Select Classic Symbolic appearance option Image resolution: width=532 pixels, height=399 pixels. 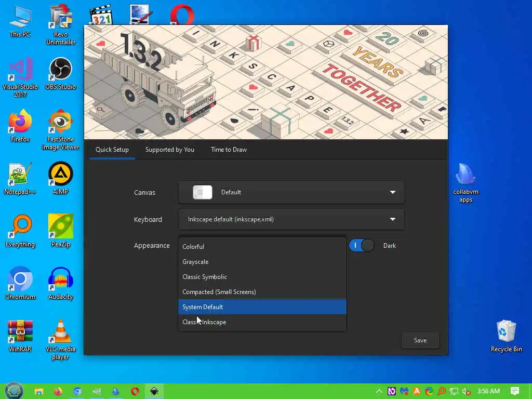pyautogui.click(x=262, y=276)
